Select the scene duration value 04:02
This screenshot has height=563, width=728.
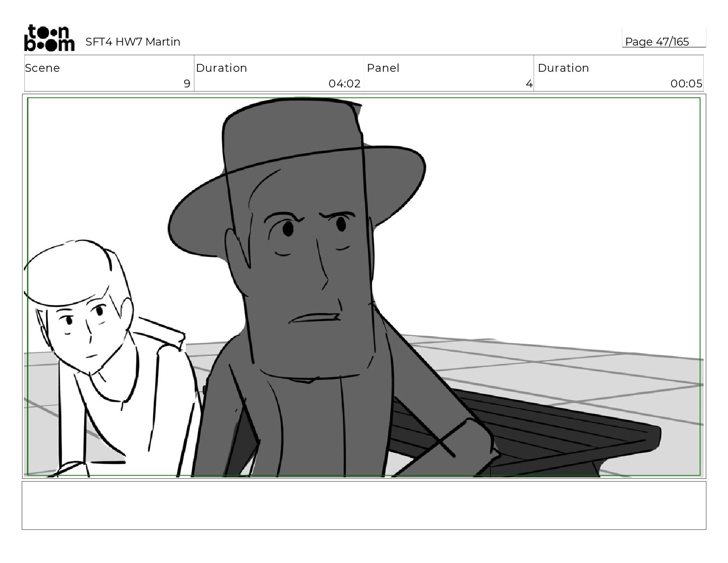(x=344, y=84)
